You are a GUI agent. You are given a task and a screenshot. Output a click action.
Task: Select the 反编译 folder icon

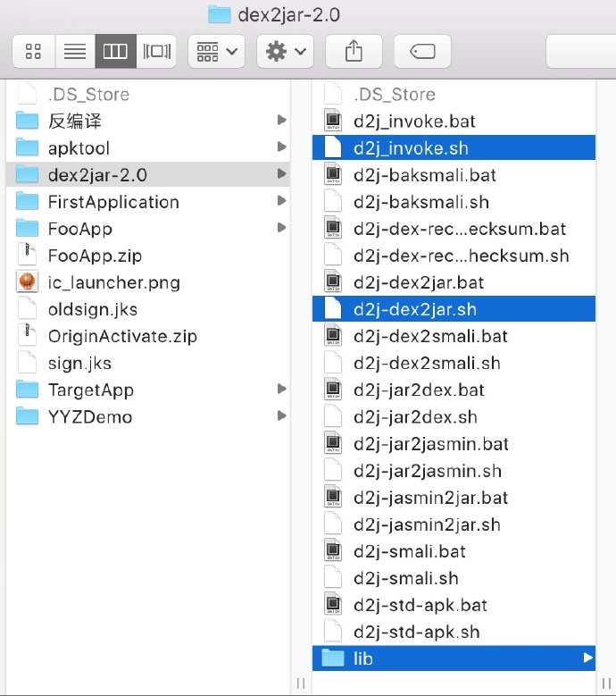pyautogui.click(x=27, y=121)
